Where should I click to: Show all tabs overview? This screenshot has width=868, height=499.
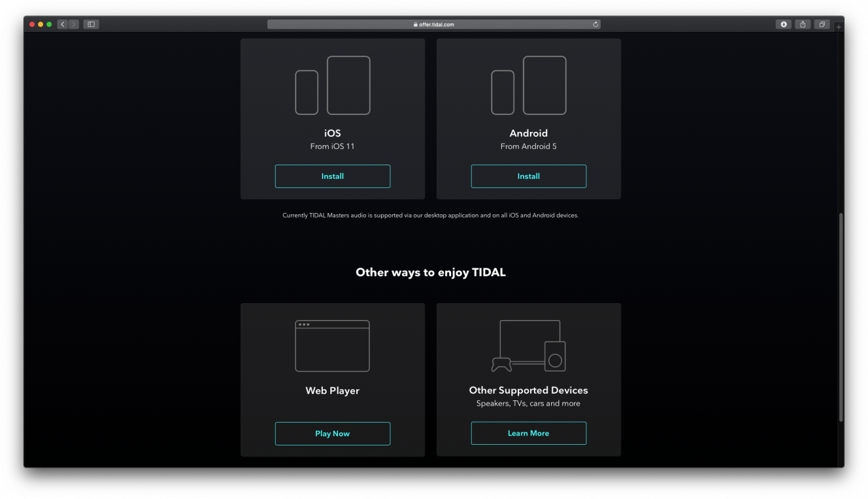[822, 24]
